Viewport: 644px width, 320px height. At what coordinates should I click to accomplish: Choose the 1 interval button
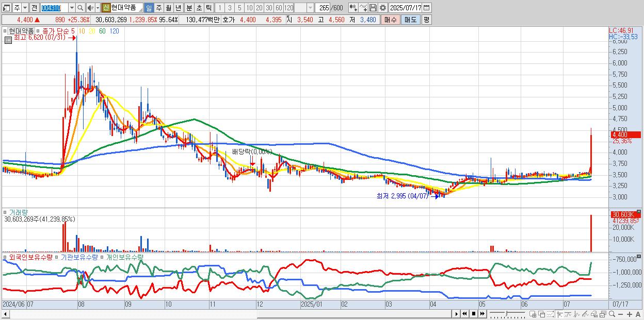[220, 8]
